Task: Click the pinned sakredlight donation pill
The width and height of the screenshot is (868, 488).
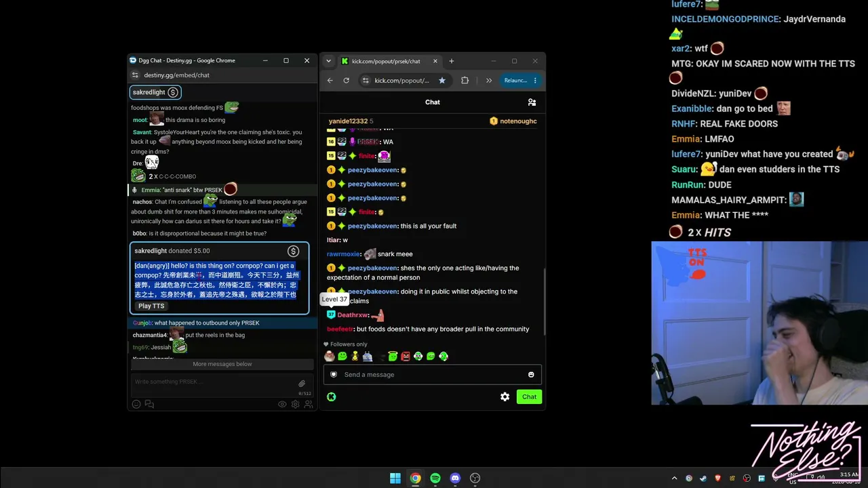Action: tap(155, 92)
